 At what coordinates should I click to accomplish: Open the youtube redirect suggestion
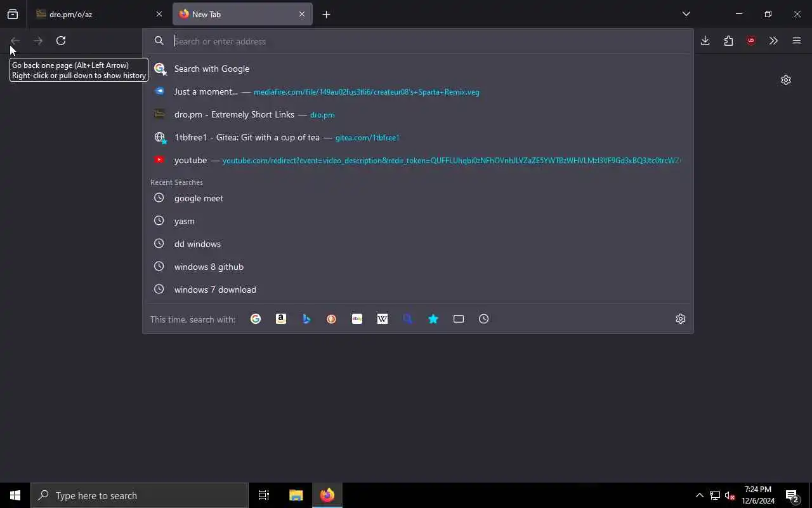[418, 160]
